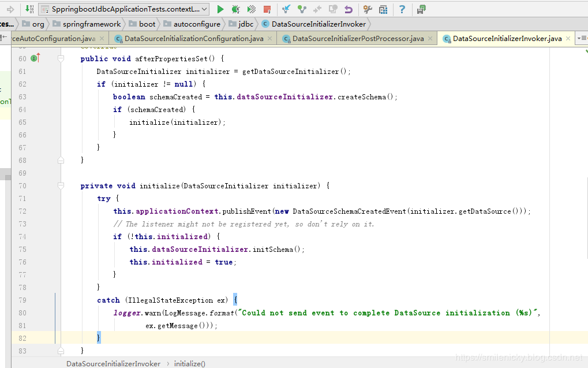Open Help question mark icon
Screen dimensions: 588x368
[402, 9]
